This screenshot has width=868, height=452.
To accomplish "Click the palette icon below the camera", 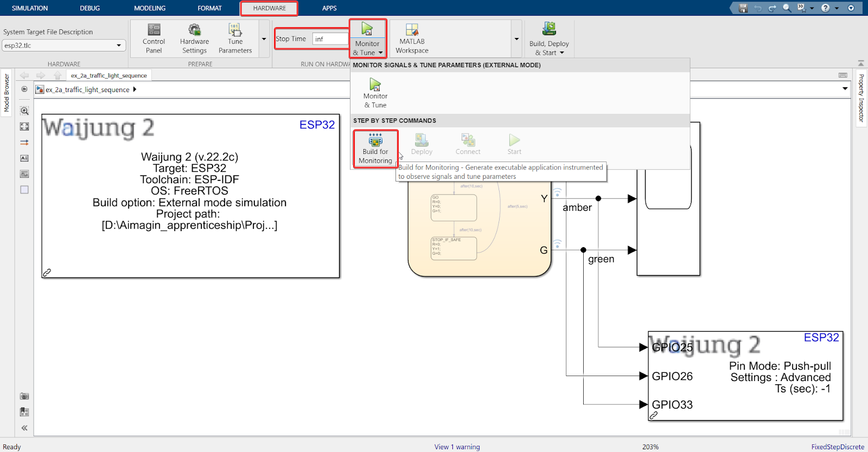I will (x=24, y=412).
